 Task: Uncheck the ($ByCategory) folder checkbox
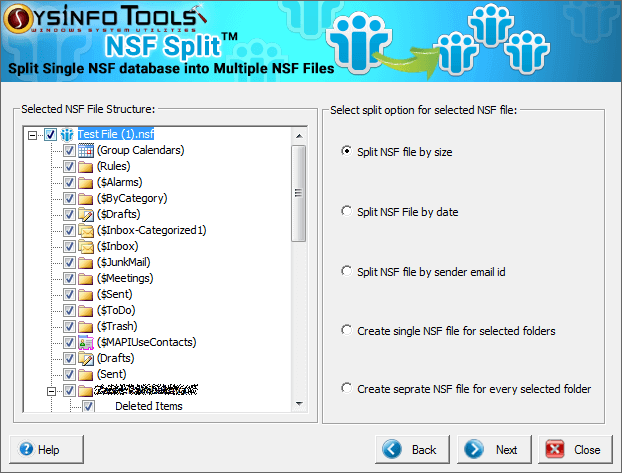click(x=69, y=198)
